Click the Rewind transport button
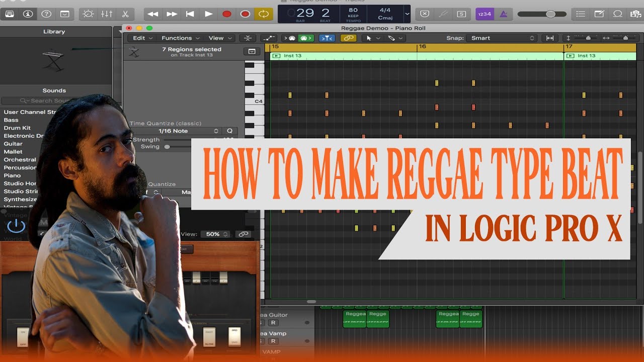This screenshot has width=644, height=362. point(153,14)
